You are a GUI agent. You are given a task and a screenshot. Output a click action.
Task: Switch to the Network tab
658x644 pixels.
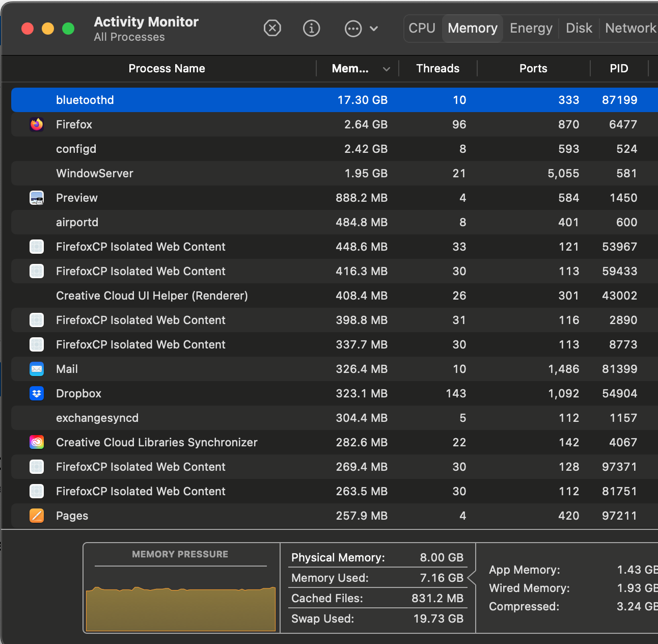(x=630, y=28)
